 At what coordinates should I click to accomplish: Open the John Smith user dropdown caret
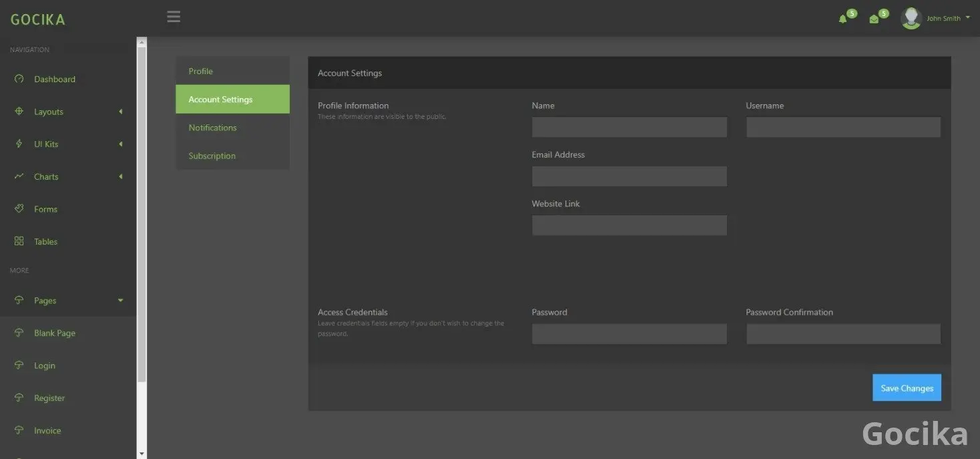coord(967,18)
